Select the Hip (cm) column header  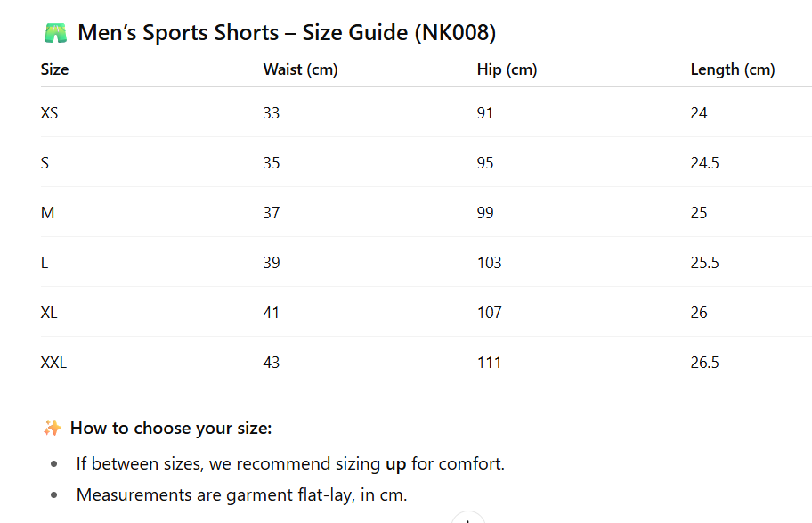pyautogui.click(x=507, y=69)
